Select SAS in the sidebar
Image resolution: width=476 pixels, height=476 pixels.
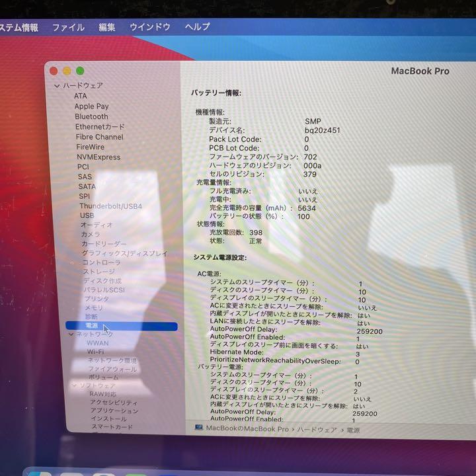(x=85, y=177)
